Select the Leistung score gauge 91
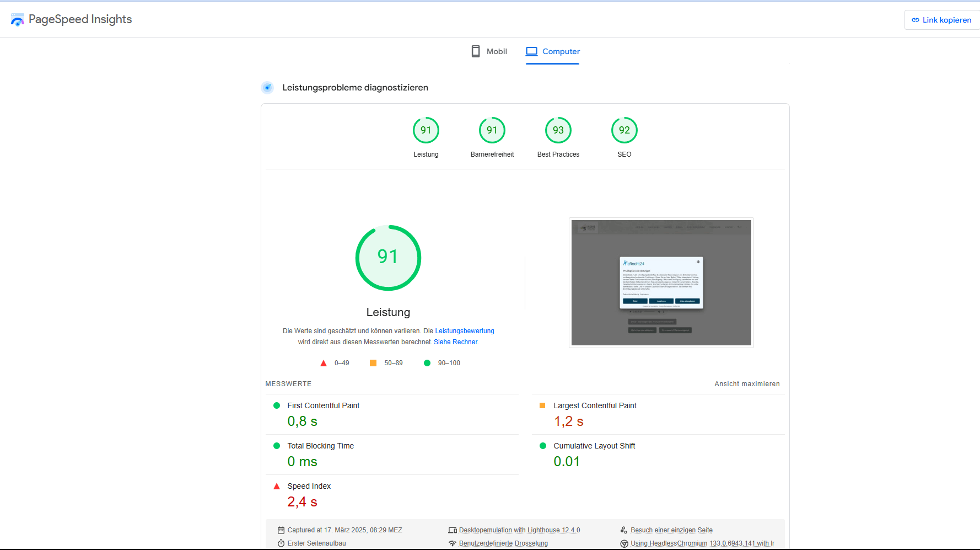980x550 pixels. 426,131
